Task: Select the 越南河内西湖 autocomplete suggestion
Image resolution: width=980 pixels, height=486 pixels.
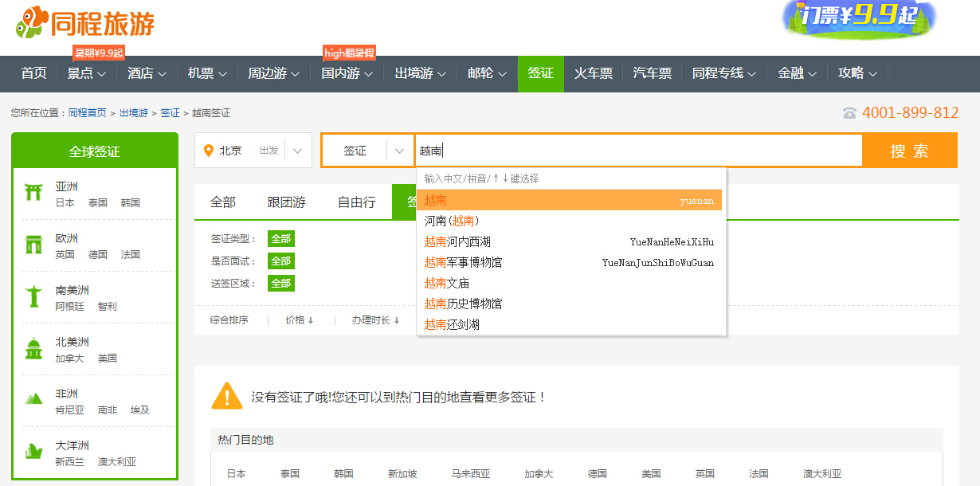Action: click(x=457, y=240)
